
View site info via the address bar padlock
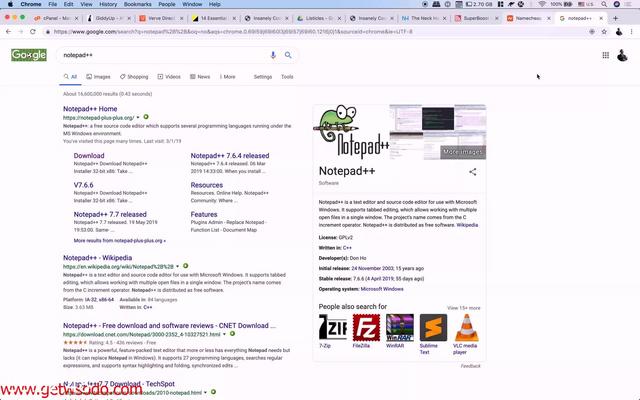(x=48, y=31)
